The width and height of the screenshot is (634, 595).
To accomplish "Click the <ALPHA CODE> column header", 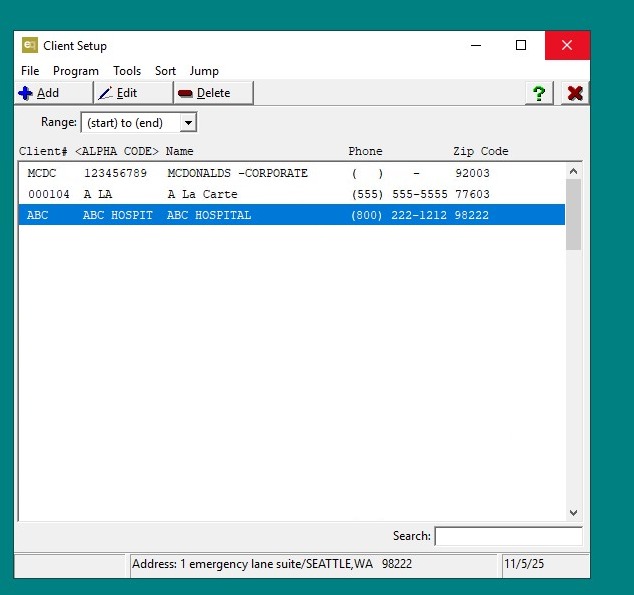I will pyautogui.click(x=117, y=151).
